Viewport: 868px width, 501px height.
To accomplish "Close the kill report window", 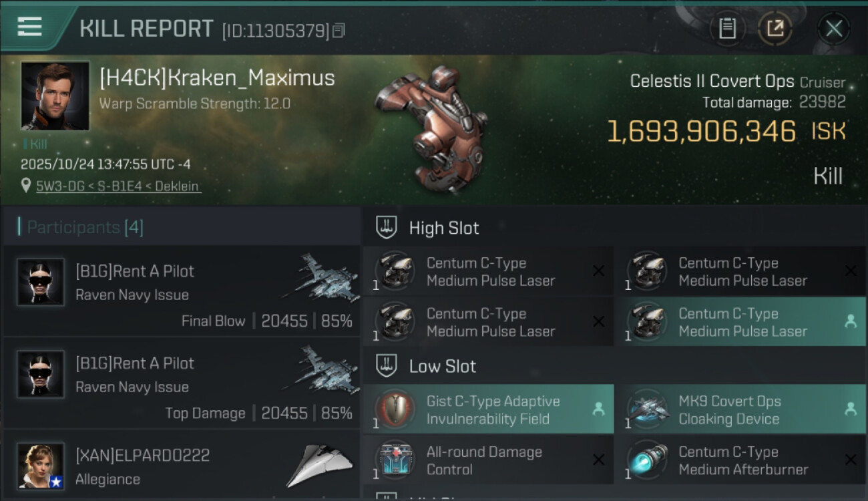I will (833, 29).
